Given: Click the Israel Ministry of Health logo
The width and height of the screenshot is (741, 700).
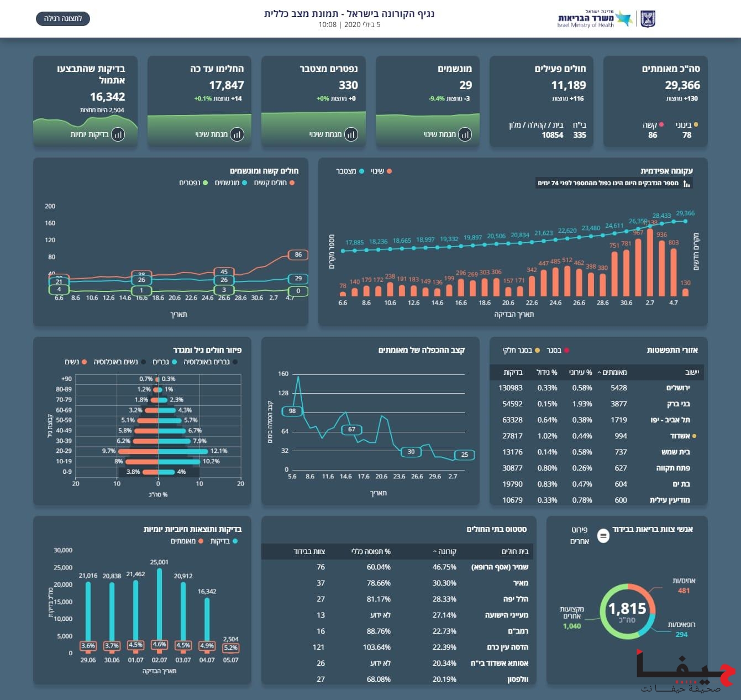Looking at the screenshot, I should click(595, 19).
